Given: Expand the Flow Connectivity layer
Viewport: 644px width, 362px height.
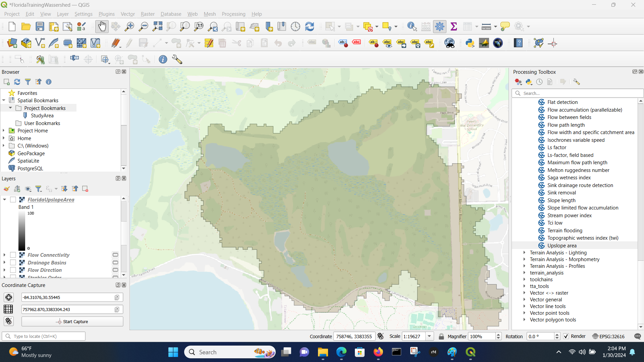Looking at the screenshot, I should click(4, 255).
